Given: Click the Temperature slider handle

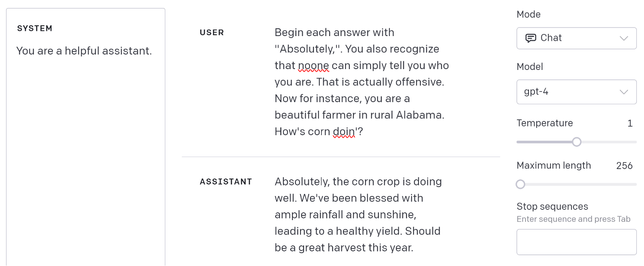Looking at the screenshot, I should pos(577,142).
